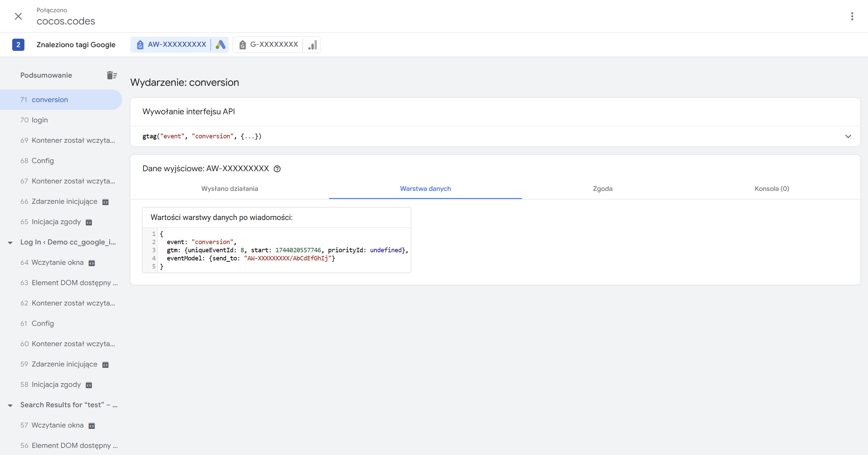This screenshot has width=868, height=455.
Task: Select the 70 login event
Action: click(40, 120)
